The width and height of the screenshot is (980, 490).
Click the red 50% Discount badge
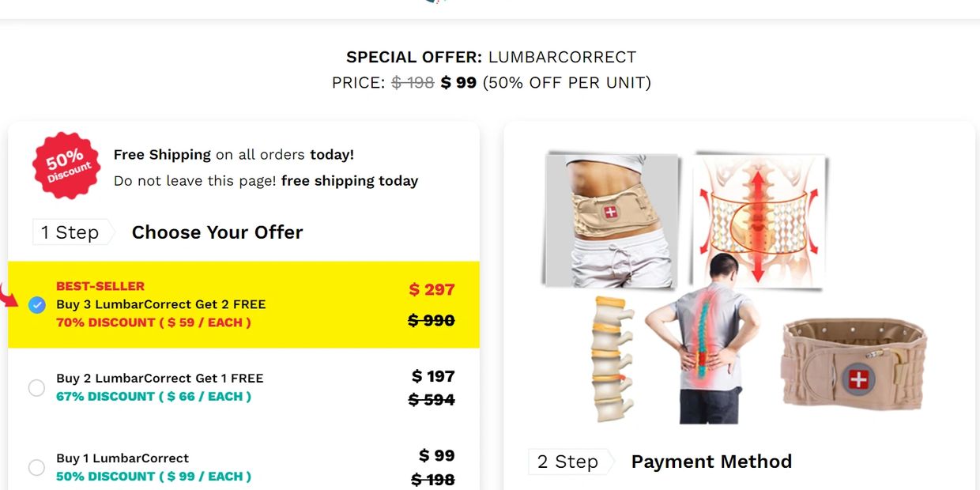pyautogui.click(x=66, y=166)
